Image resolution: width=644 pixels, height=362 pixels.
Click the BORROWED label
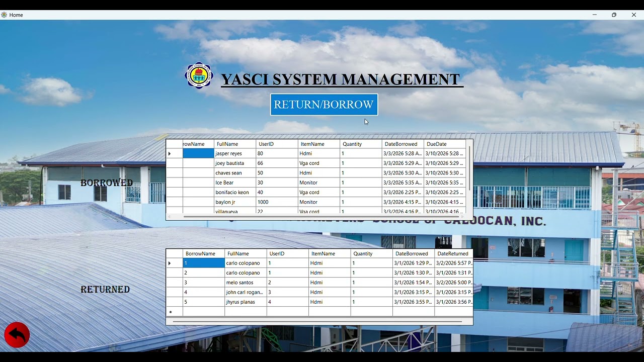coord(107,183)
